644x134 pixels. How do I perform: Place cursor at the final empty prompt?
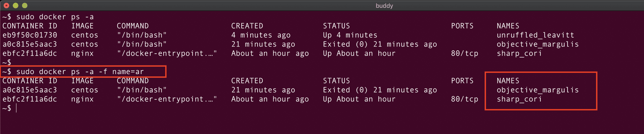click(16, 108)
